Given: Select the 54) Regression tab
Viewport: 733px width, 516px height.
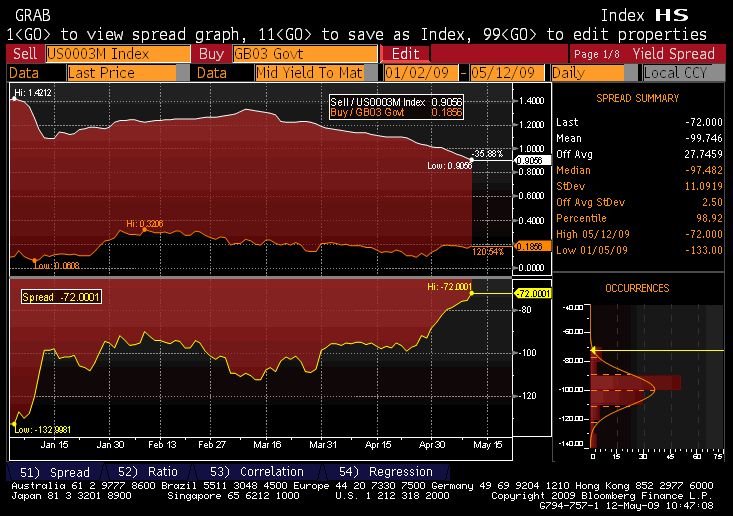Looking at the screenshot, I should click(386, 472).
